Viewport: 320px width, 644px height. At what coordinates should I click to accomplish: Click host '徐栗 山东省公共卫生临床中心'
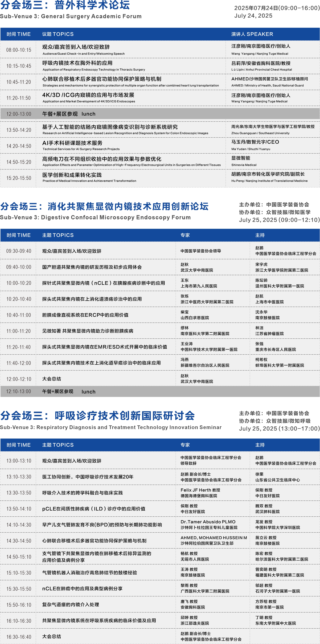[278, 477]
